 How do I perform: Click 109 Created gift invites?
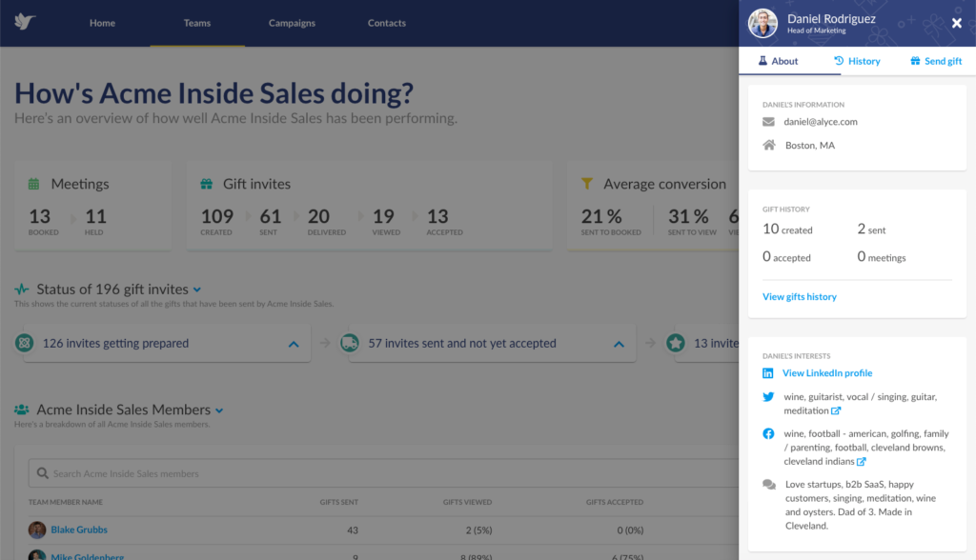(x=216, y=216)
